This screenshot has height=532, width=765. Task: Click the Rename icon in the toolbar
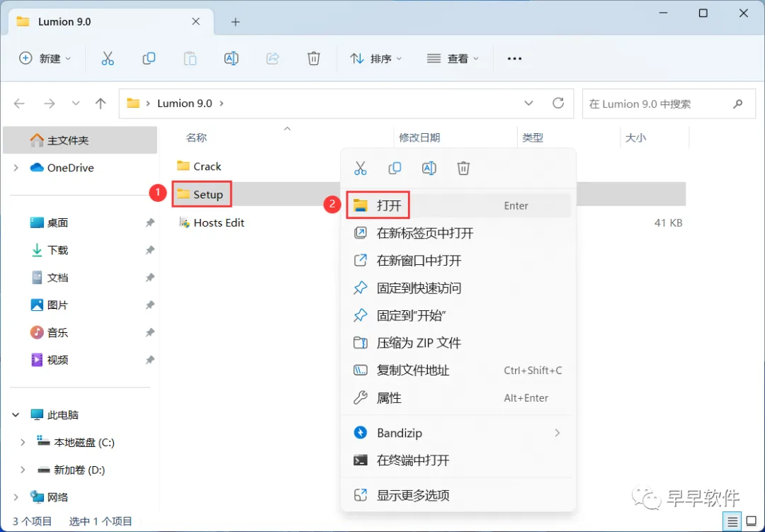pyautogui.click(x=231, y=59)
